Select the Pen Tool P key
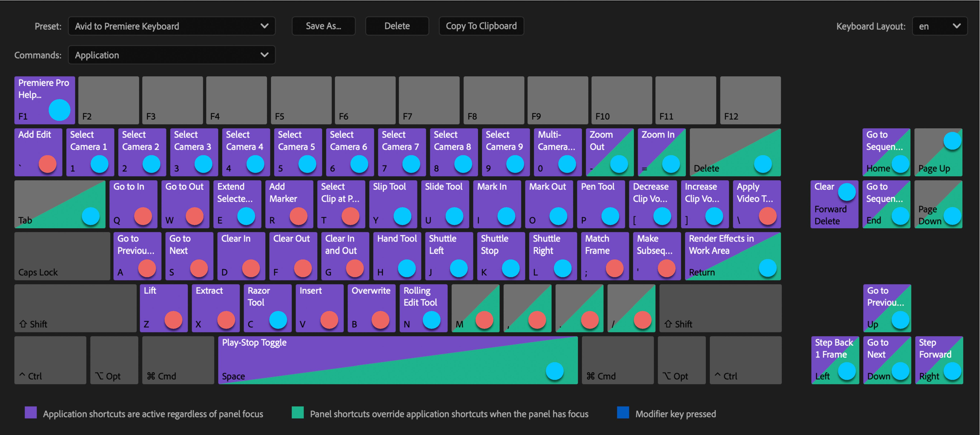 tap(601, 204)
